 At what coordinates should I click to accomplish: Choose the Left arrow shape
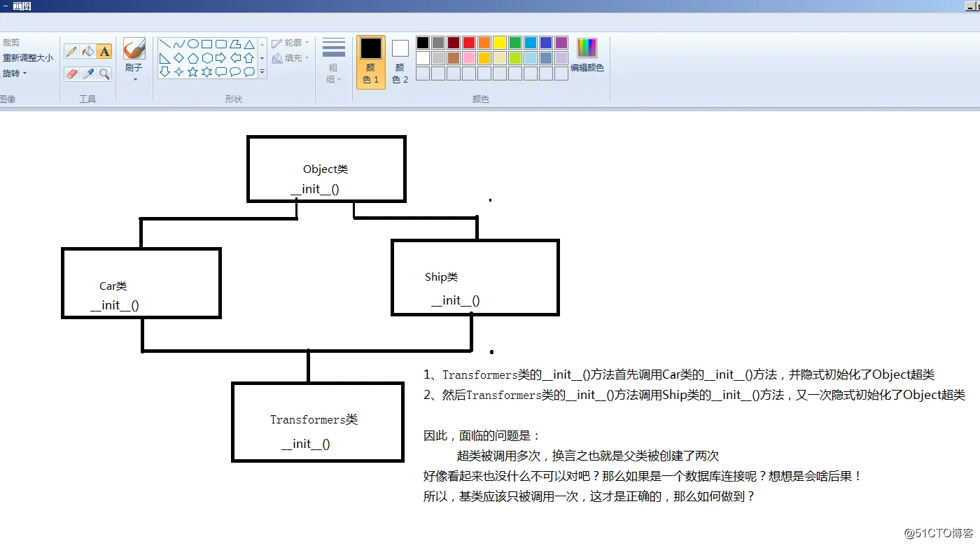pyautogui.click(x=235, y=58)
